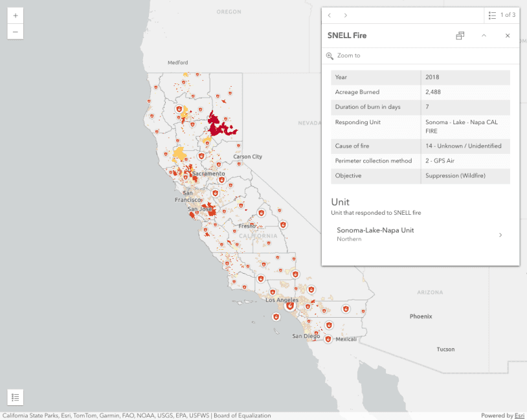The width and height of the screenshot is (527, 420).
Task: Go back to the previous popup feature
Action: (330, 15)
